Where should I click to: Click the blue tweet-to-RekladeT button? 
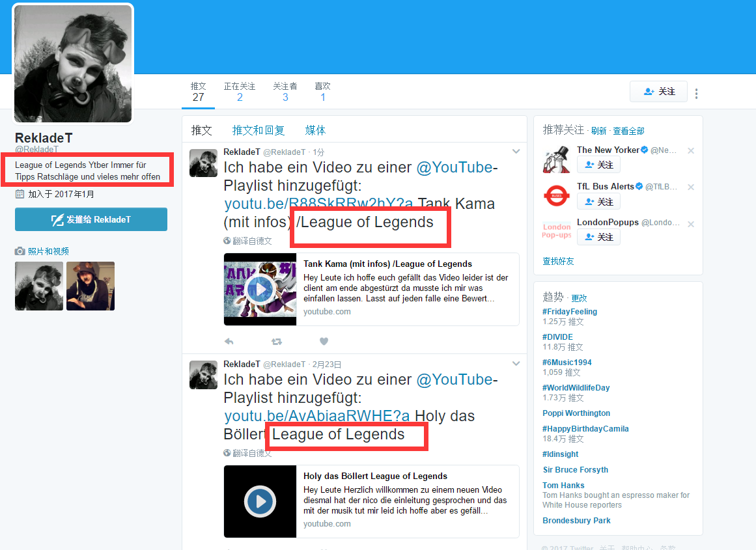[x=91, y=219]
